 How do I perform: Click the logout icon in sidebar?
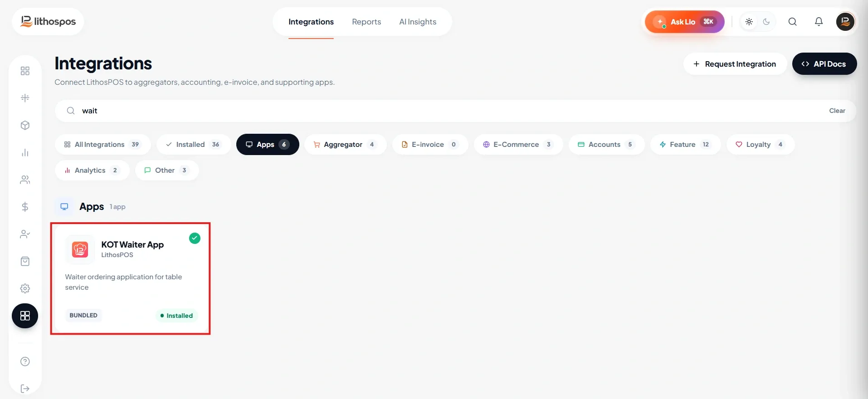pyautogui.click(x=25, y=389)
